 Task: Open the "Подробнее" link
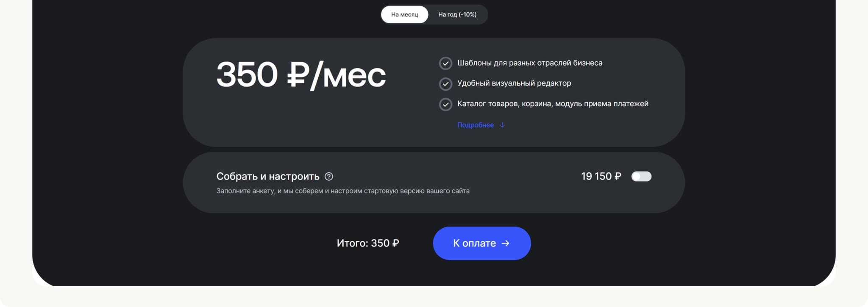pos(475,125)
